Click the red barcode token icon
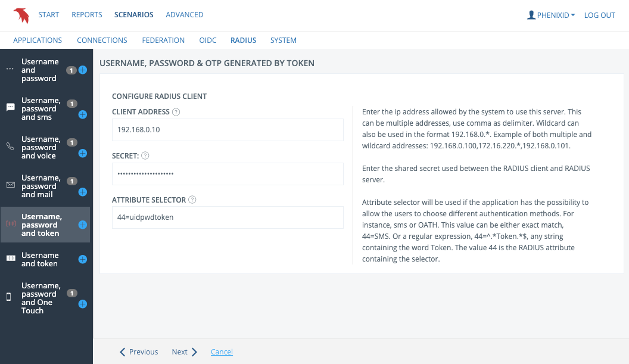The height and width of the screenshot is (364, 629). [x=11, y=223]
